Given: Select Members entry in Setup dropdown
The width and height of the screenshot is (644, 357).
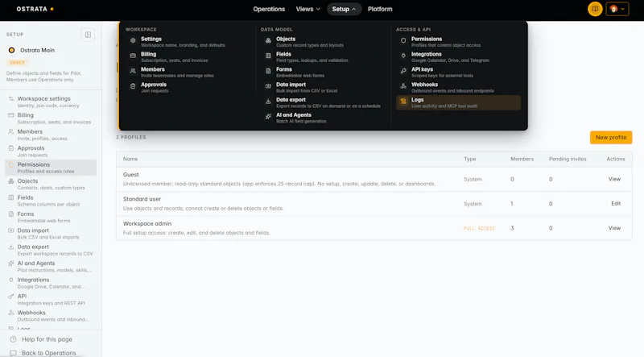Looking at the screenshot, I should click(x=188, y=73).
